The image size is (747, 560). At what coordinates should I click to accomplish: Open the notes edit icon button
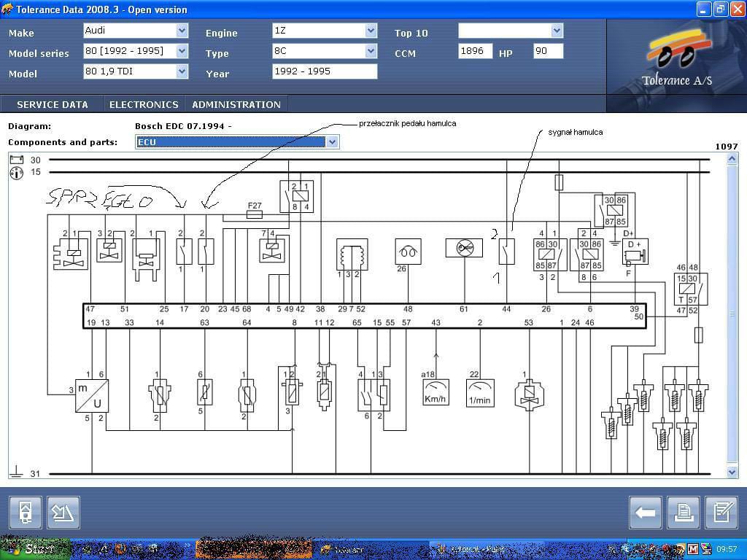click(x=721, y=513)
